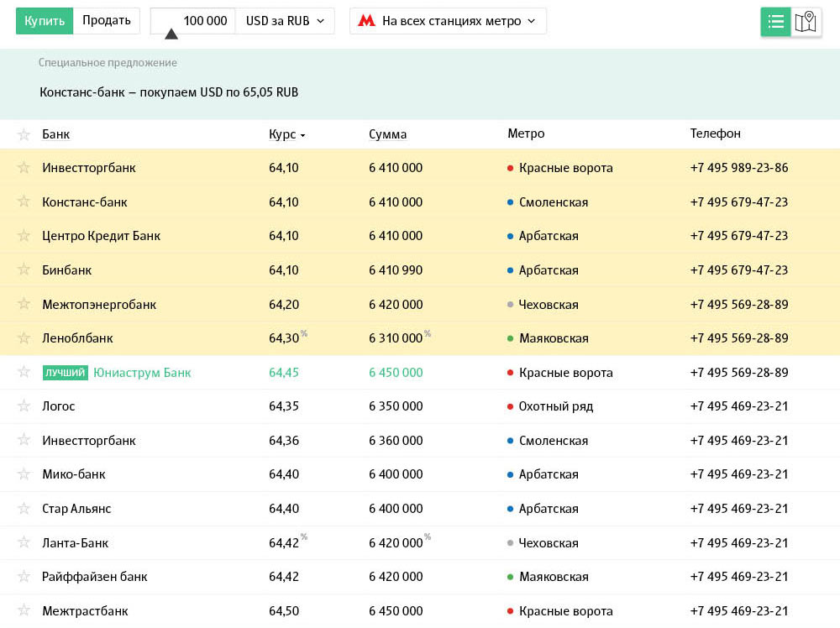Image resolution: width=840 pixels, height=628 pixels.
Task: Click the red metro logo icon
Action: click(366, 21)
